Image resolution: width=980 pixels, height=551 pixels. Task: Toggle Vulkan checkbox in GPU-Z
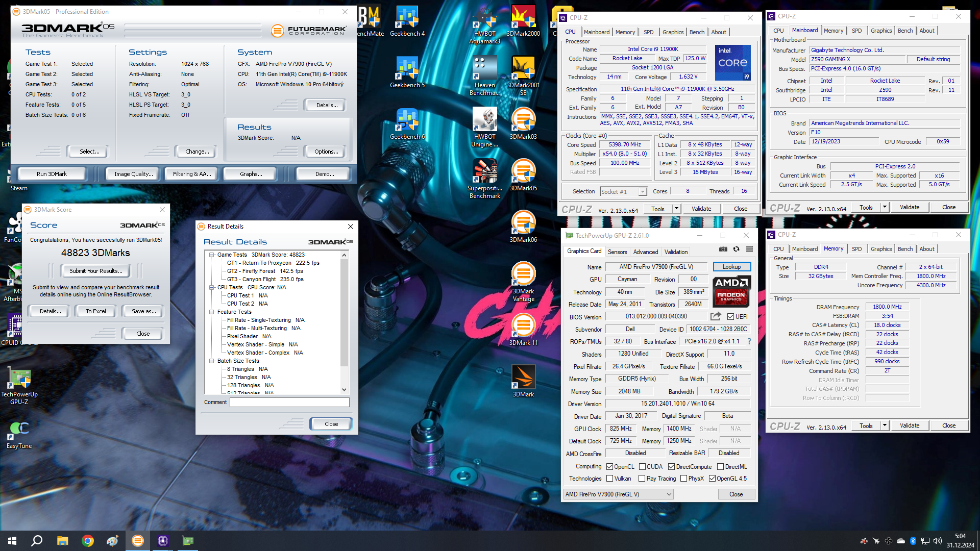pos(609,479)
